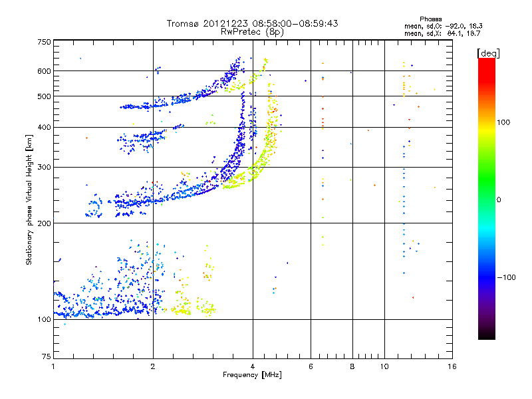Click the y-axis tick label '600'
Screen dimensions: 532x399
(x=44, y=71)
